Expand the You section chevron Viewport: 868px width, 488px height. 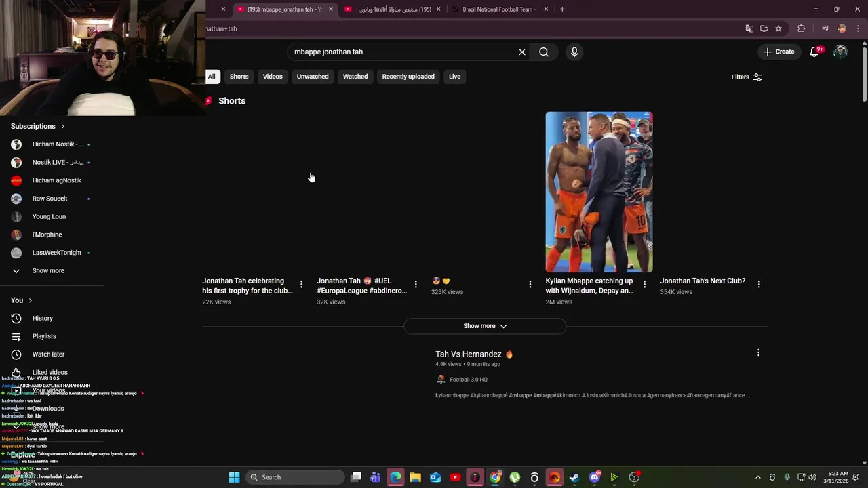click(30, 300)
